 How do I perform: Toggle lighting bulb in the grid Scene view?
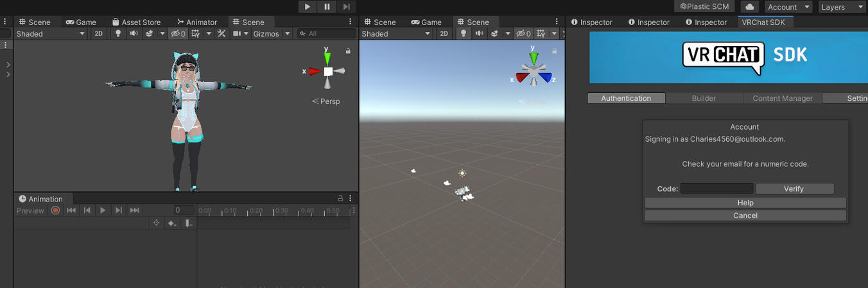tap(464, 33)
